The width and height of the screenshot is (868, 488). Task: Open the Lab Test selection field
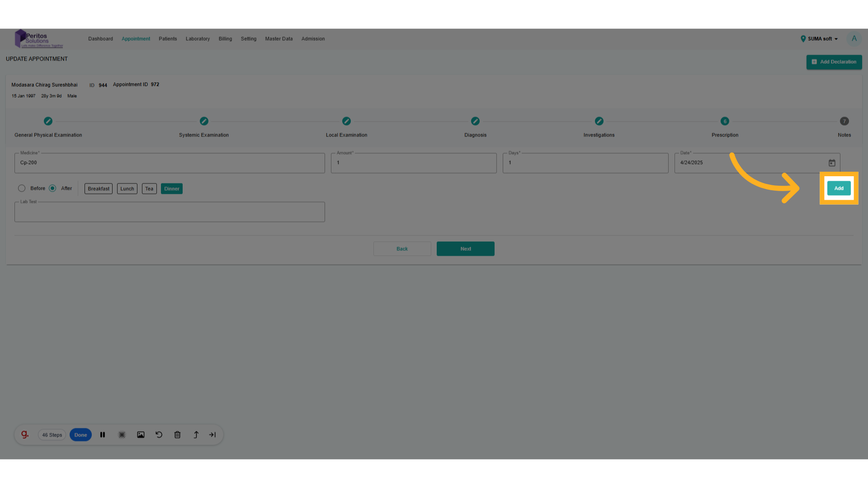pyautogui.click(x=170, y=212)
